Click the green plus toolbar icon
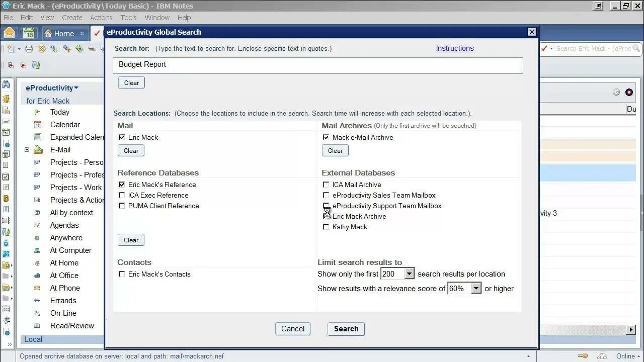This screenshot has height=362, width=644. click(x=79, y=49)
